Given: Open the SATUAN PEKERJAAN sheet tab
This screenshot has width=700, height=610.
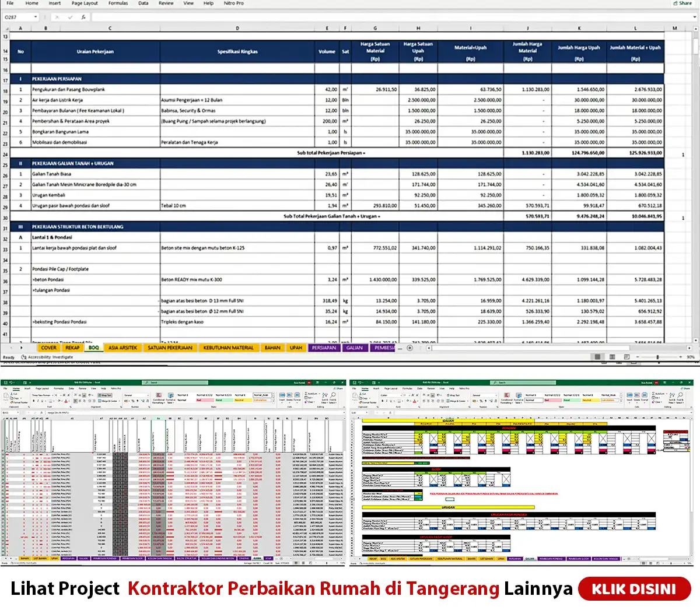Looking at the screenshot, I should coord(170,348).
